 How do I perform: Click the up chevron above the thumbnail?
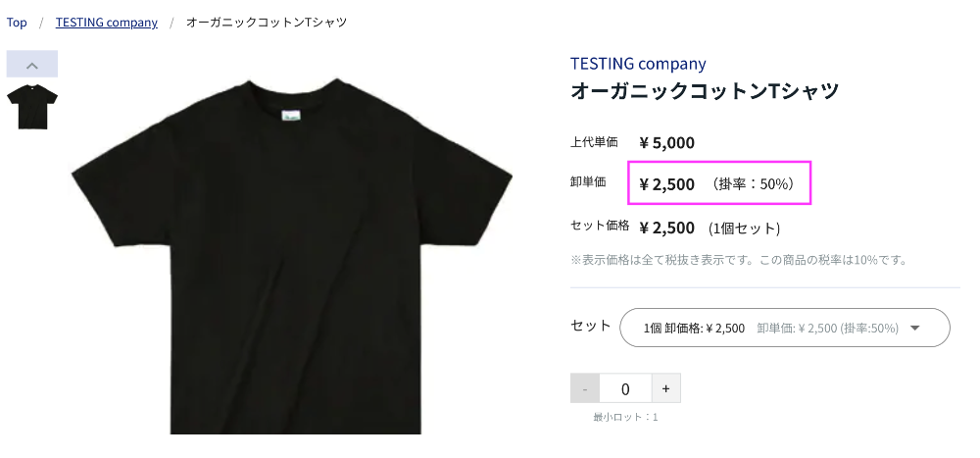coord(32,64)
